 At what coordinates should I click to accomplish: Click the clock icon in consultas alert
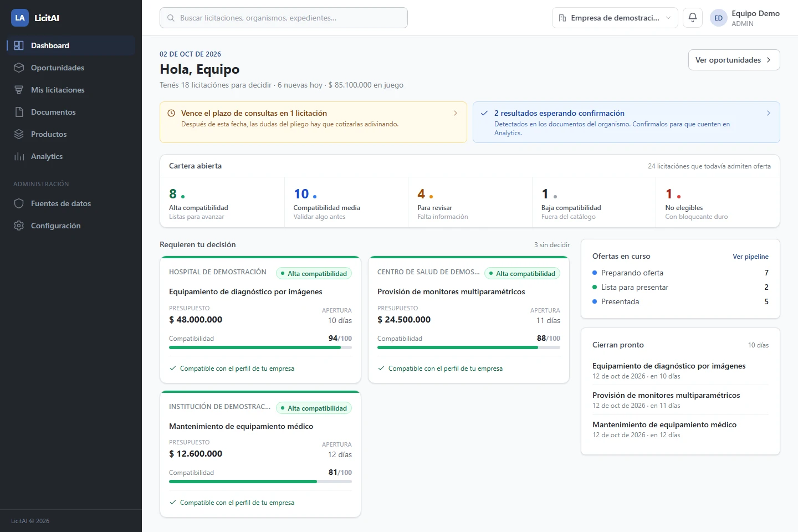[171, 113]
